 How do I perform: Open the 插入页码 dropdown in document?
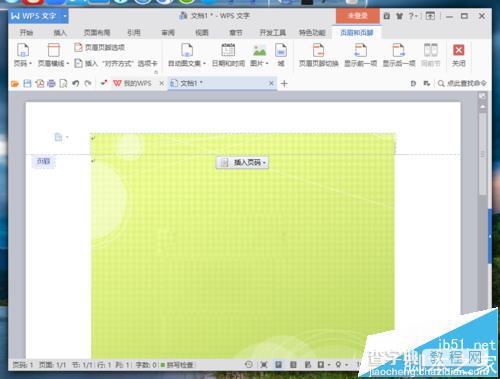pos(242,163)
